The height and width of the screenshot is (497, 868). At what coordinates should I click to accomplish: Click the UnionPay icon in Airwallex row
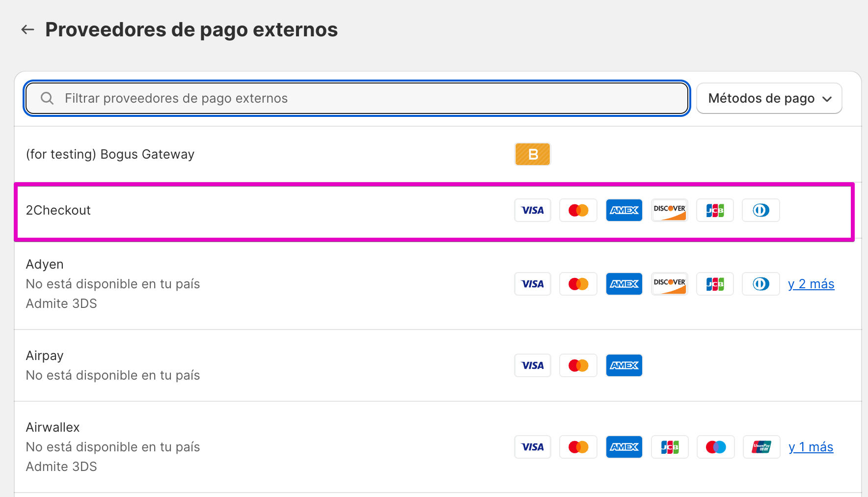[761, 447]
